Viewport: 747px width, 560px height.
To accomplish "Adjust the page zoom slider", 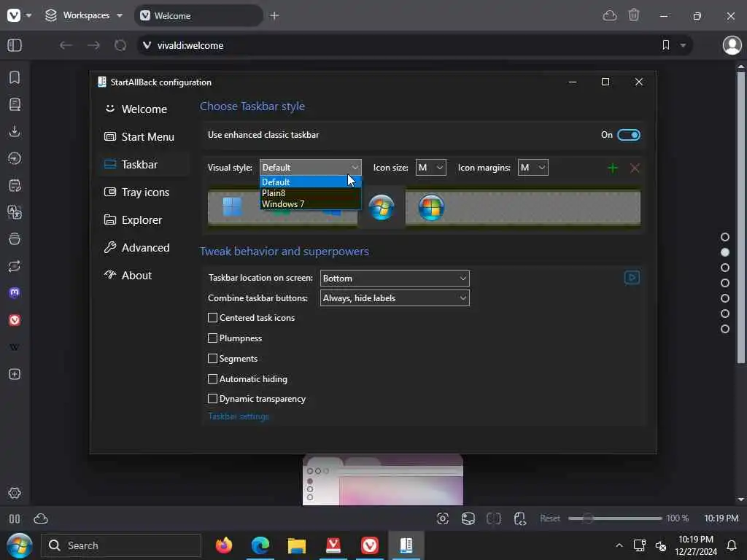I will click(x=615, y=518).
